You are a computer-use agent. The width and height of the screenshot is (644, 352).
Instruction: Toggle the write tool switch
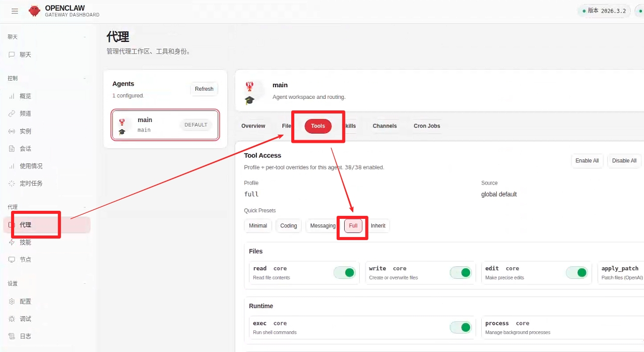(x=461, y=273)
